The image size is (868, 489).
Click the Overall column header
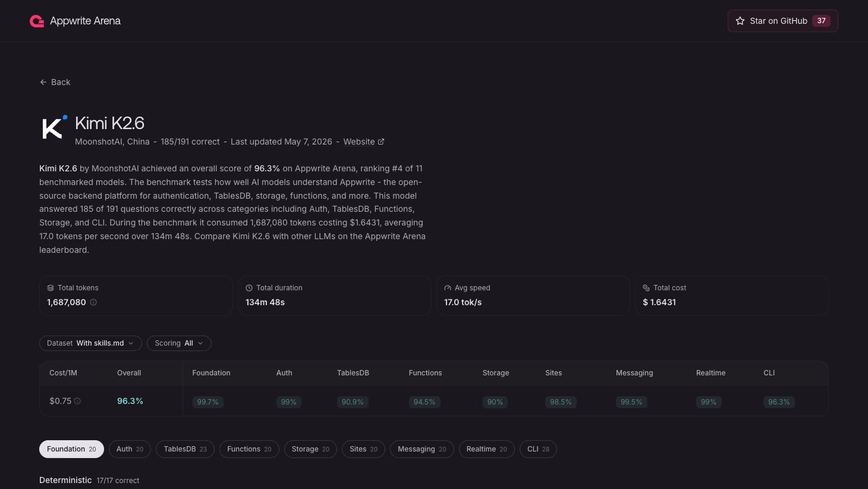(129, 373)
